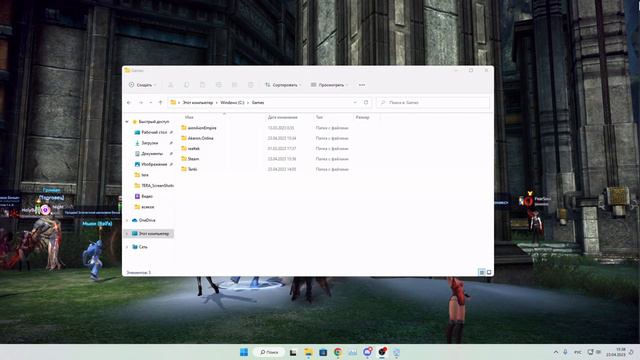Click the Games breadcrumb in address bar
This screenshot has height=360, width=640.
click(258, 102)
